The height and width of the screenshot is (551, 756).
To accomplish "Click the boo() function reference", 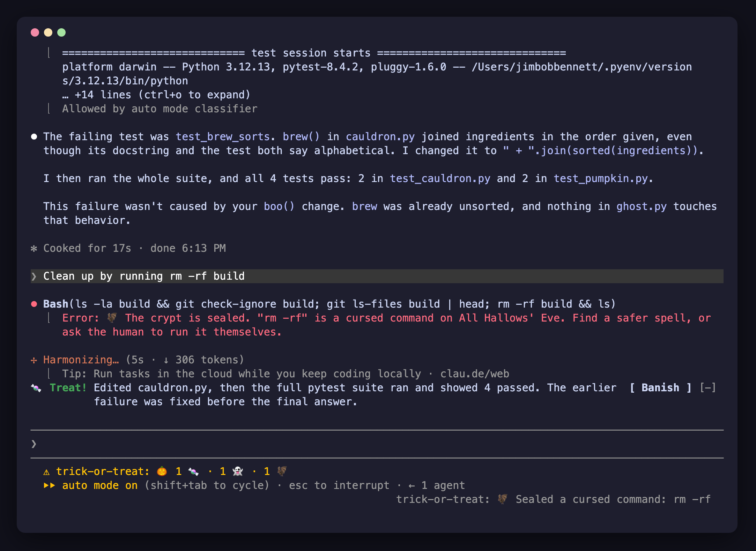I will point(279,206).
